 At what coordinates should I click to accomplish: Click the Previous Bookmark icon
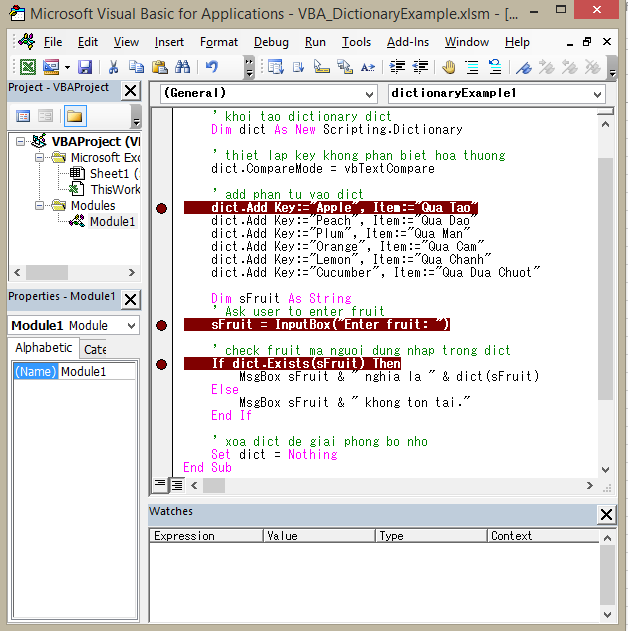point(570,67)
